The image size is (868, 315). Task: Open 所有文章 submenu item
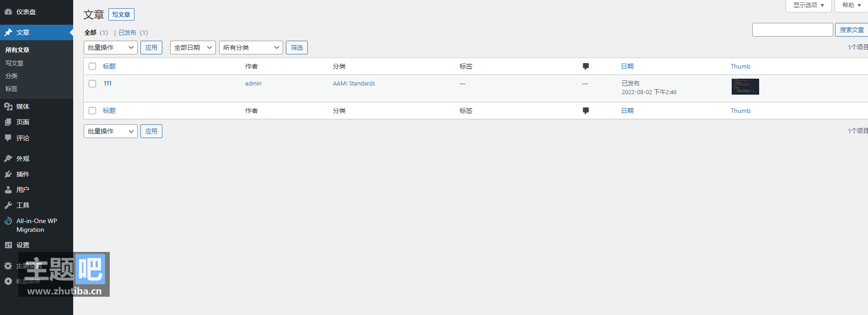17,50
